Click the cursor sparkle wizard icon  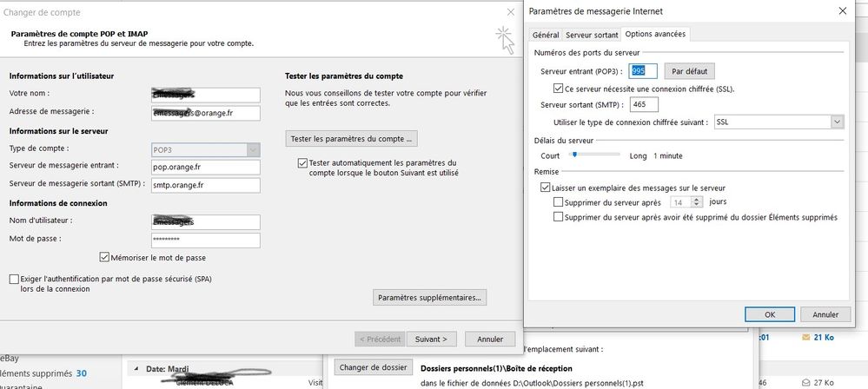click(505, 41)
